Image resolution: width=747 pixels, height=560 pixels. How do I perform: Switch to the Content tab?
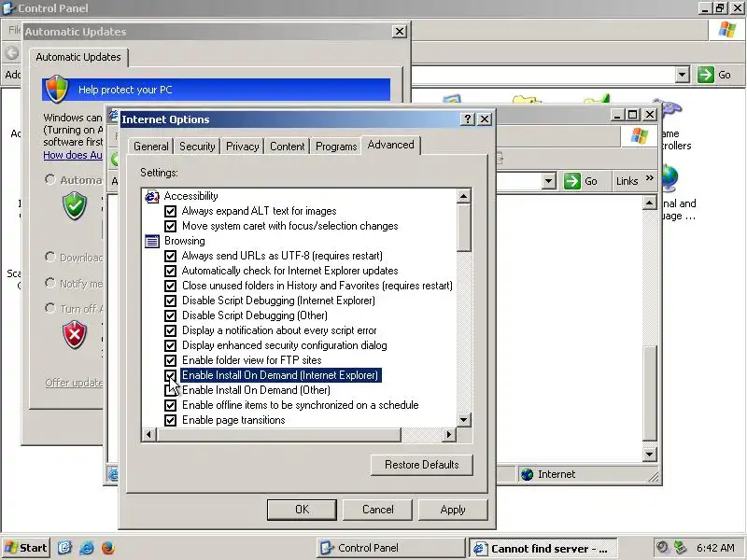[287, 147]
